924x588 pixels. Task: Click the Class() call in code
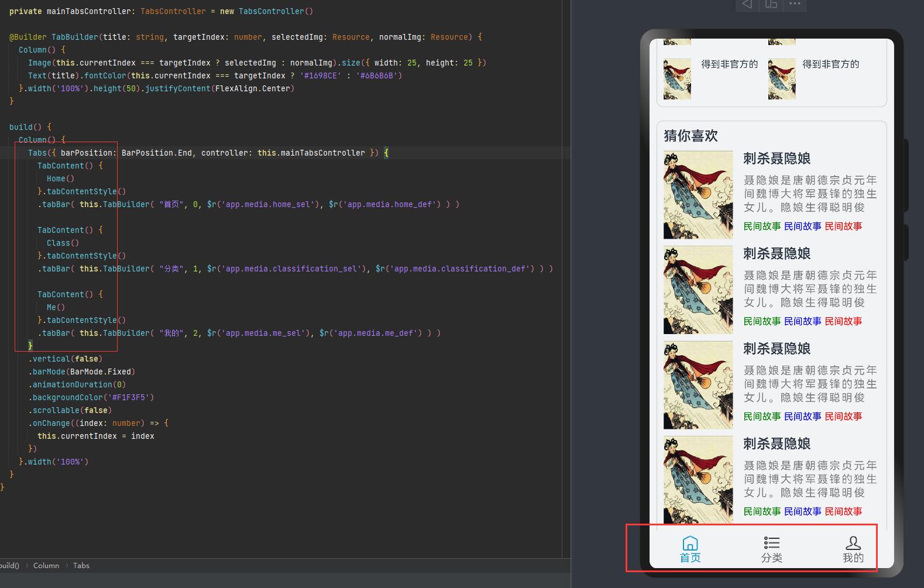tap(63, 243)
